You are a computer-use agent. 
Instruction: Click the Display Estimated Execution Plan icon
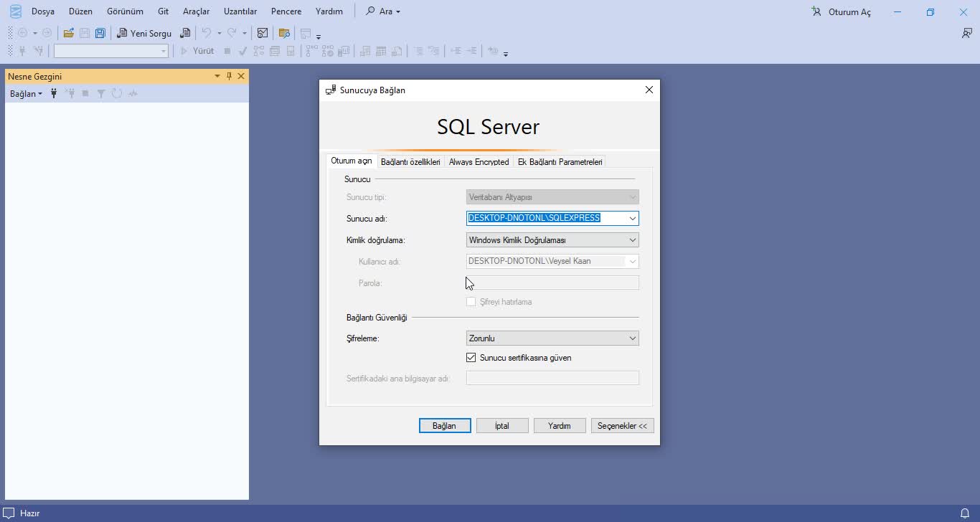point(259,51)
